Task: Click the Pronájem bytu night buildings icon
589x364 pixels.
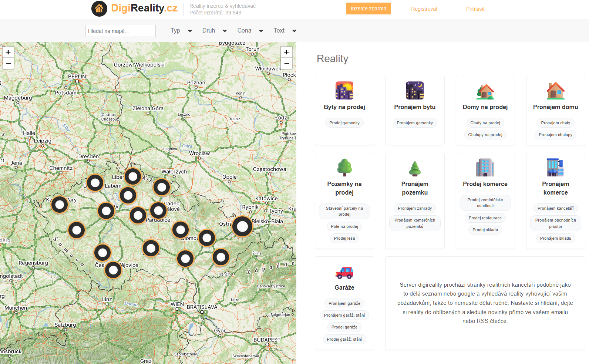Action: point(414,91)
